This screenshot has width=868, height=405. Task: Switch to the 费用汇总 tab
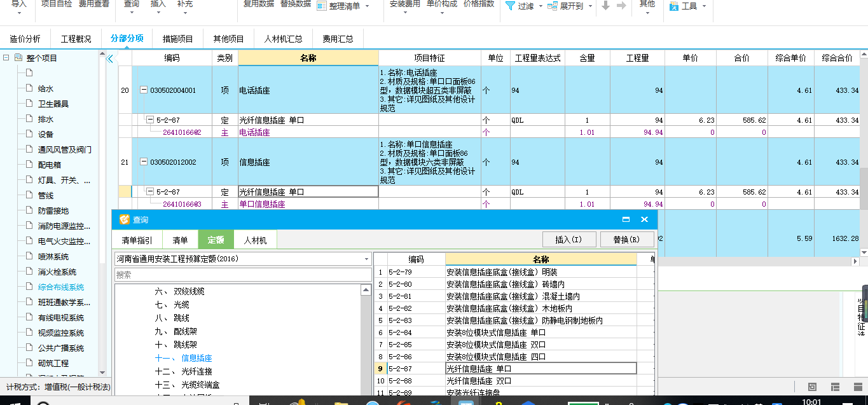coord(338,39)
